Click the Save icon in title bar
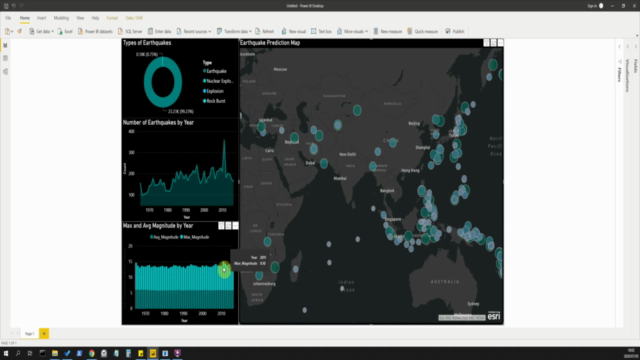This screenshot has height=360, width=640. tap(6, 6)
